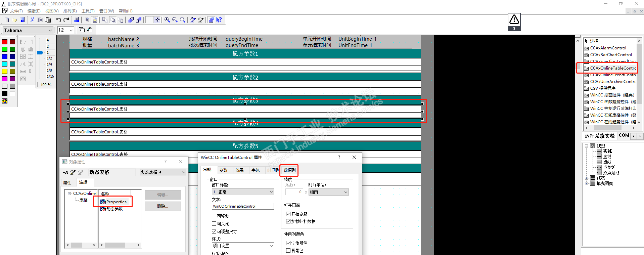Open an existing layout file
This screenshot has width=644, height=255.
14,20
